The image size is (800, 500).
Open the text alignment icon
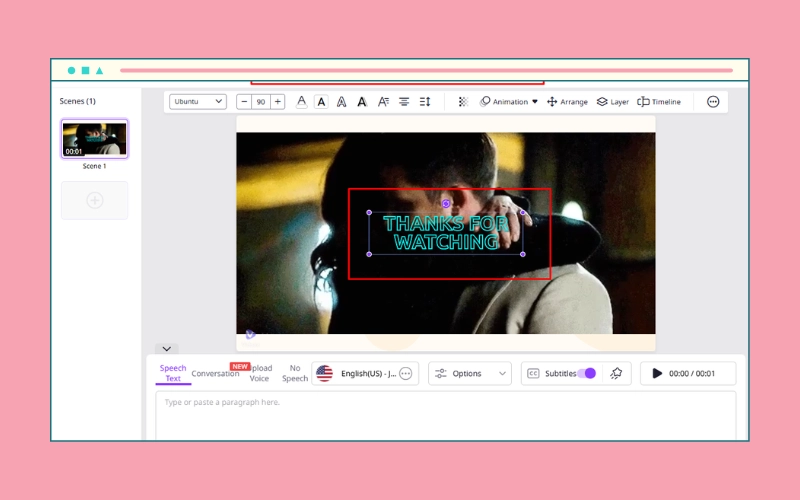click(404, 102)
